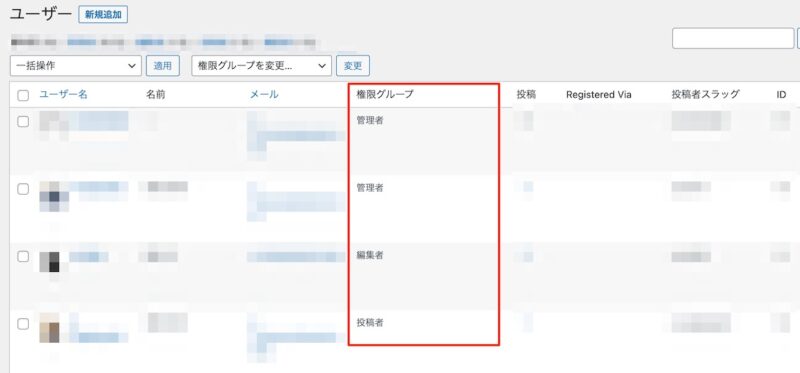The height and width of the screenshot is (373, 800).
Task: Click the 投稿 column header
Action: 526,94
